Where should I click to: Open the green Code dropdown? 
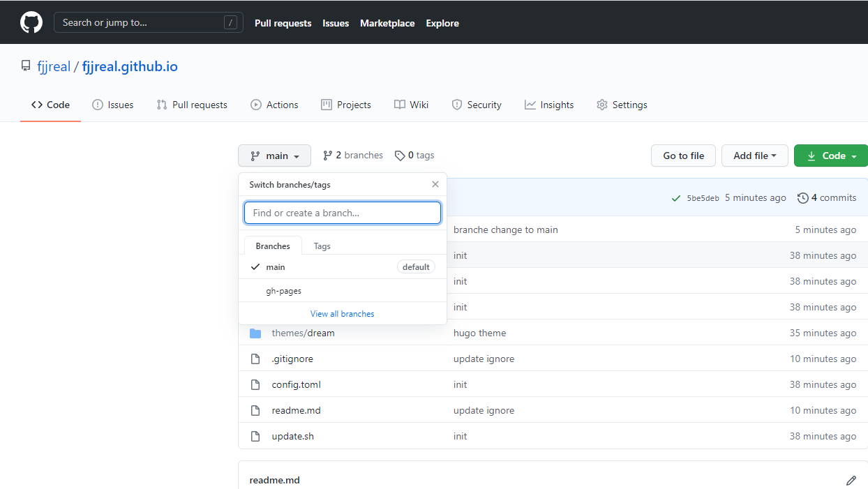[x=830, y=155]
